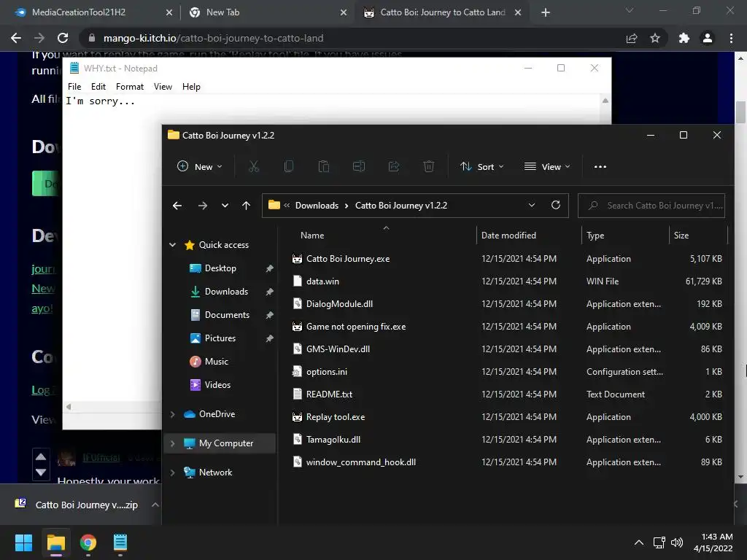Viewport: 747px width, 560px height.
Task: Open Pictures in Quick access
Action: 220,338
